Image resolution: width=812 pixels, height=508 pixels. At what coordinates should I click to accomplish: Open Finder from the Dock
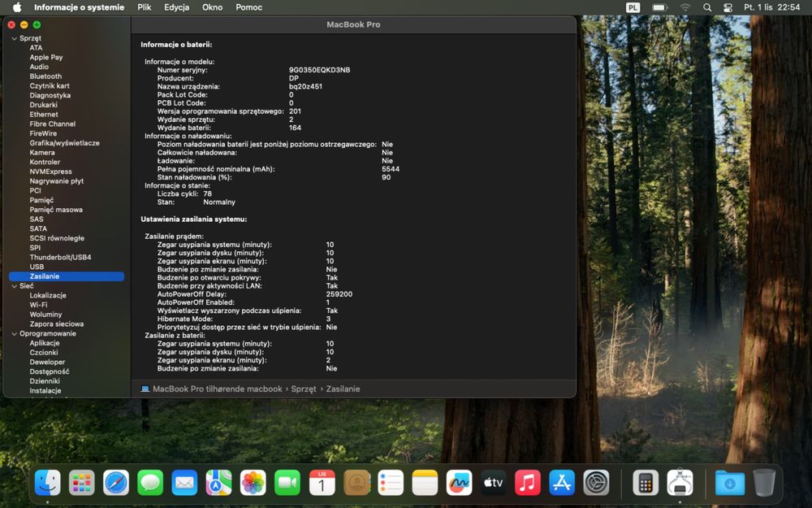pyautogui.click(x=48, y=483)
